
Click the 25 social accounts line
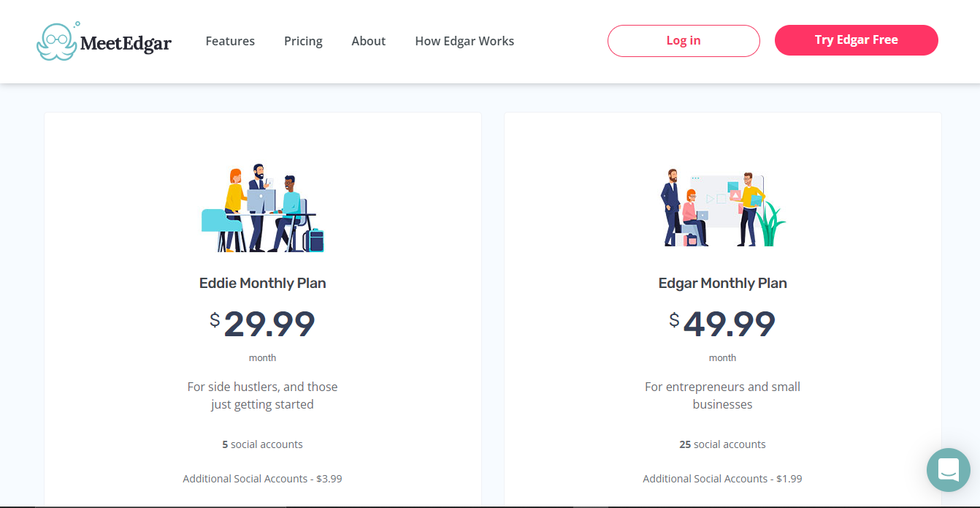[722, 444]
